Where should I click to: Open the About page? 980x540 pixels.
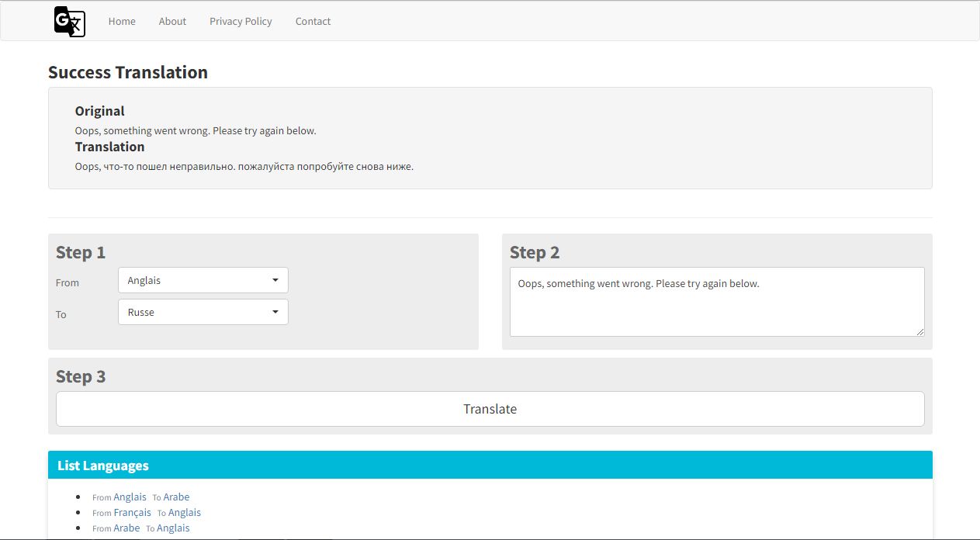coord(172,21)
